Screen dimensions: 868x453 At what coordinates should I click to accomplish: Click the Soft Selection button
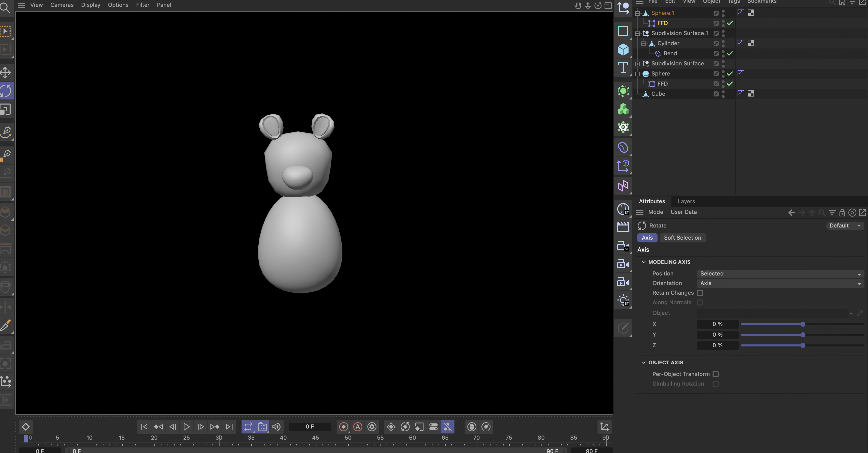682,238
